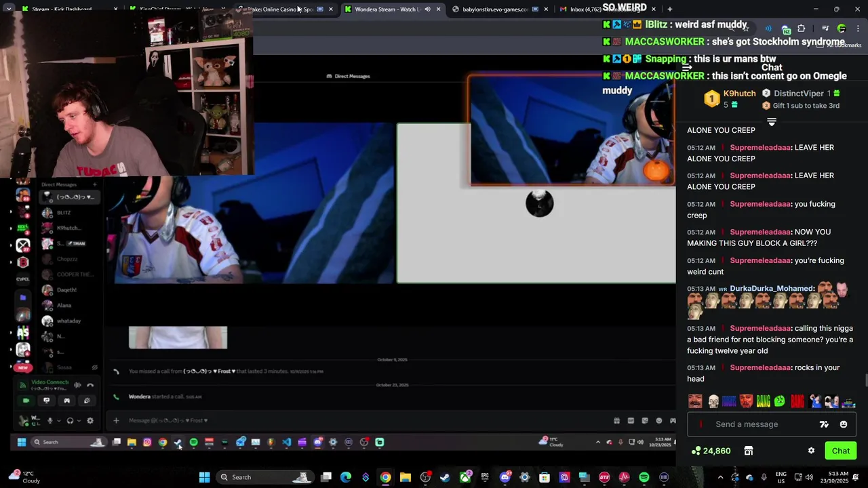Open Google Chrome from taskbar
The width and height of the screenshot is (868, 488).
385,477
